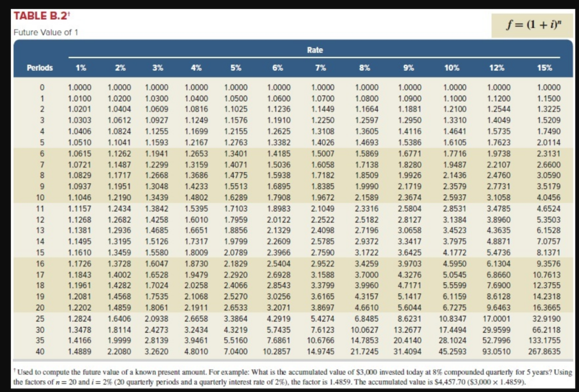The height and width of the screenshot is (392, 579).
Task: Select the 5% column header
Action: (x=236, y=67)
